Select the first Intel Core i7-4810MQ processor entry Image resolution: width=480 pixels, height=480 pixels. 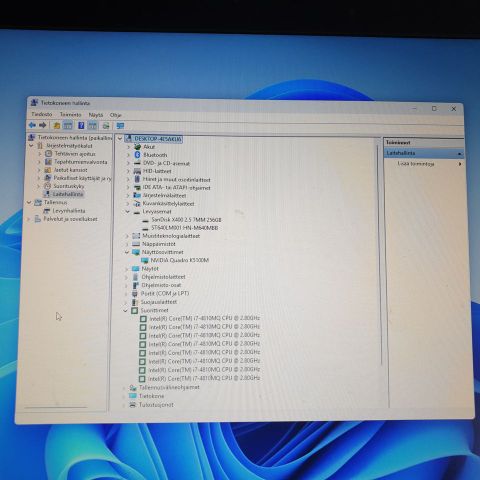tap(204, 318)
